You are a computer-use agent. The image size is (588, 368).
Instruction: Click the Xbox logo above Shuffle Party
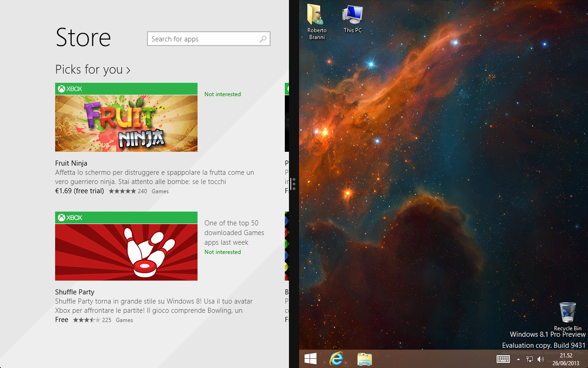(70, 218)
